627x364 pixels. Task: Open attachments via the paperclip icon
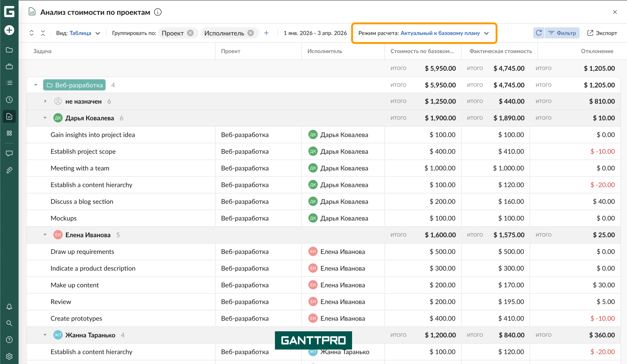coord(9,170)
